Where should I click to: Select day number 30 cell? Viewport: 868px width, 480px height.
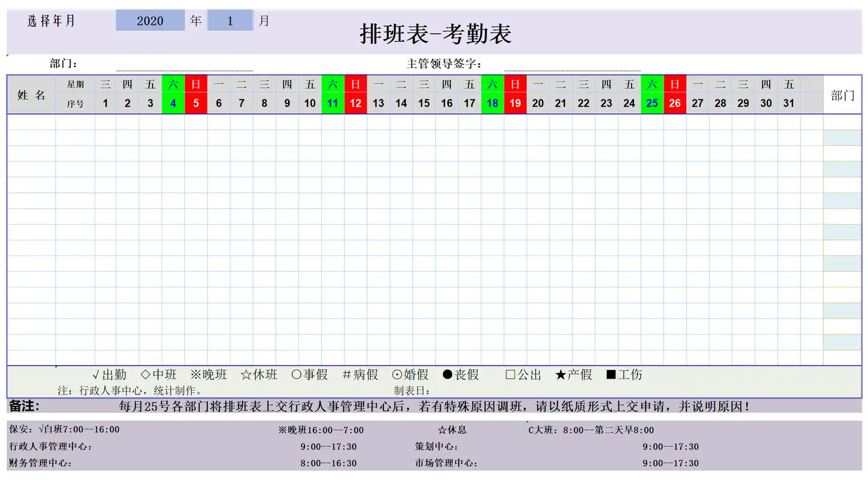766,104
